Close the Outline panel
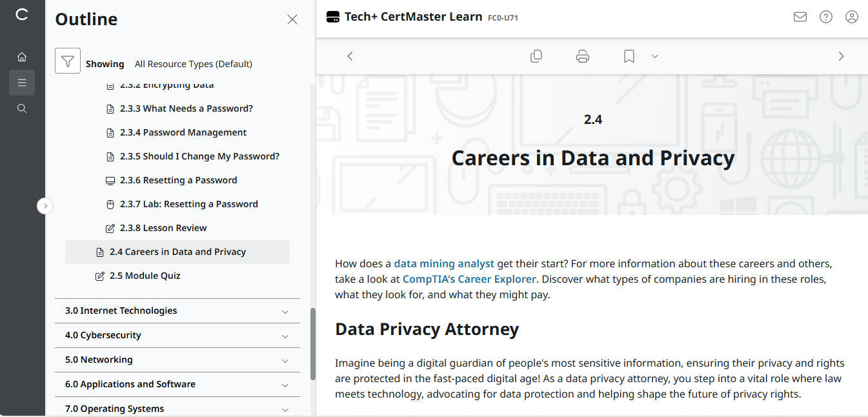 click(x=292, y=19)
